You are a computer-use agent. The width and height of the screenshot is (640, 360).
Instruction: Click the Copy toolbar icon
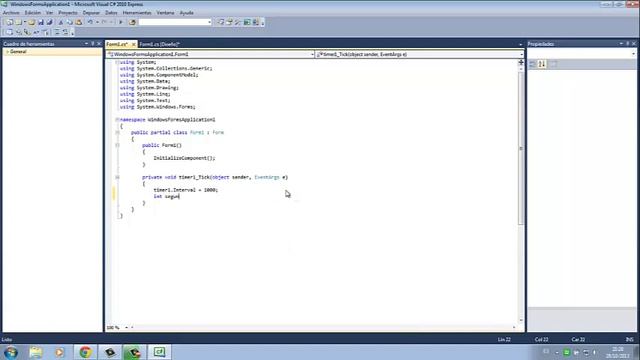coord(69,22)
